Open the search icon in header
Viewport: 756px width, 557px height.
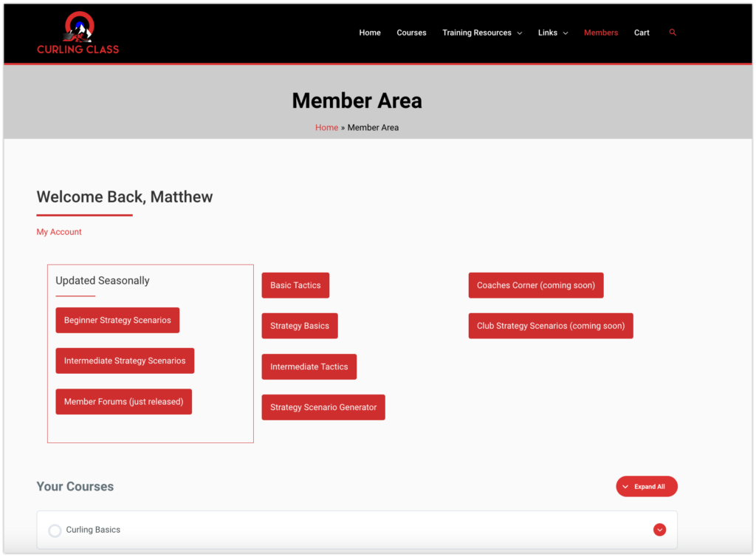(x=673, y=33)
